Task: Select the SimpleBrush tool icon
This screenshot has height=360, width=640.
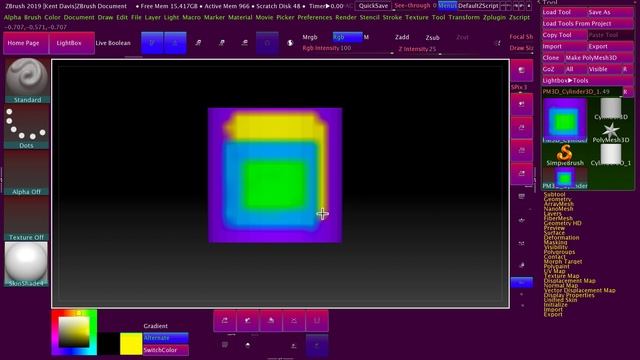Action: pyautogui.click(x=565, y=155)
